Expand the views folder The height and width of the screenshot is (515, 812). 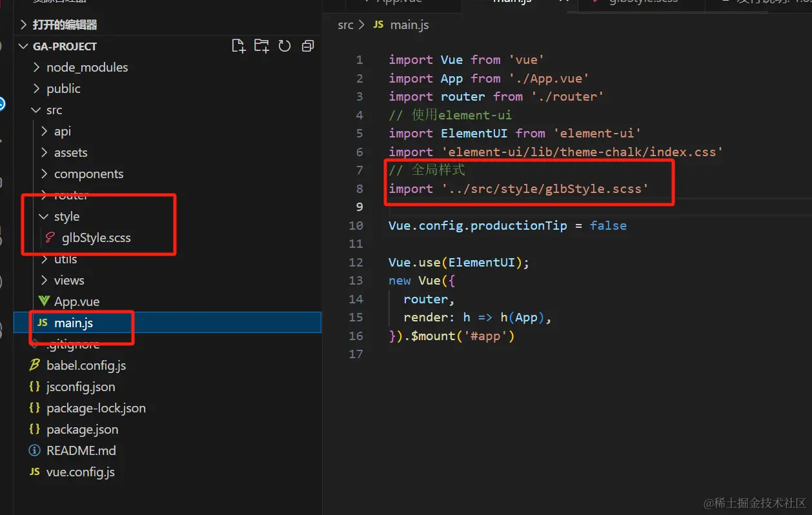(44, 280)
